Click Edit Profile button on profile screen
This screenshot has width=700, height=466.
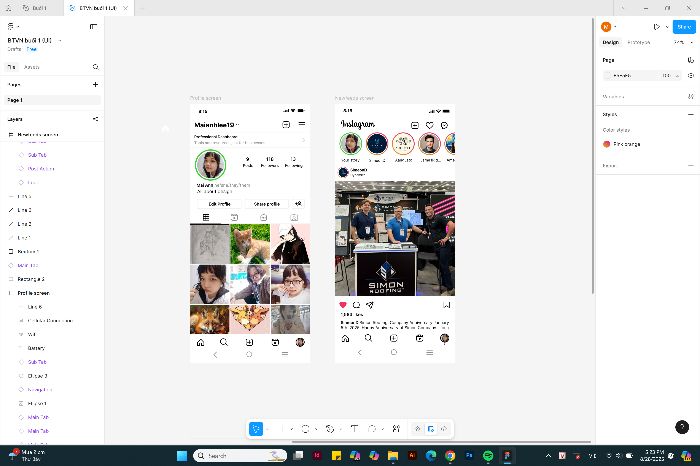click(219, 204)
